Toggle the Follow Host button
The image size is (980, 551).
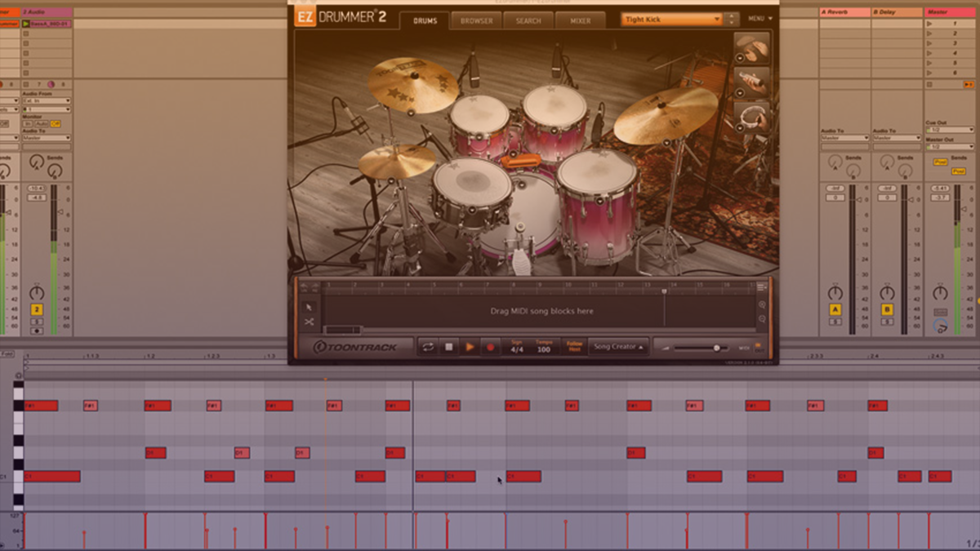pyautogui.click(x=574, y=347)
